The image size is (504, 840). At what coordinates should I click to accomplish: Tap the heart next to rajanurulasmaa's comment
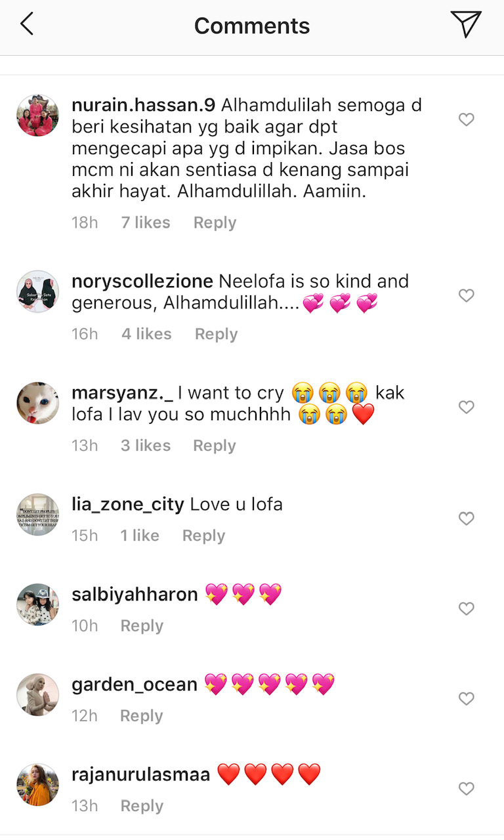point(466,788)
